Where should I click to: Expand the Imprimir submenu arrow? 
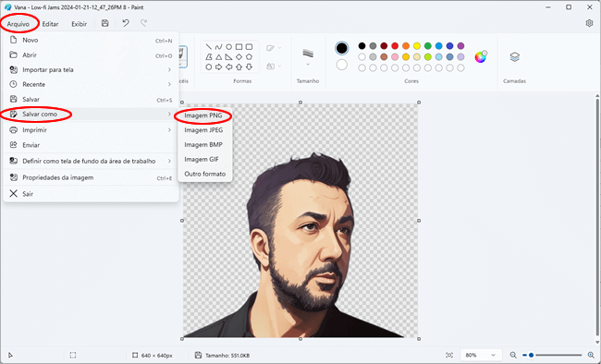(169, 130)
